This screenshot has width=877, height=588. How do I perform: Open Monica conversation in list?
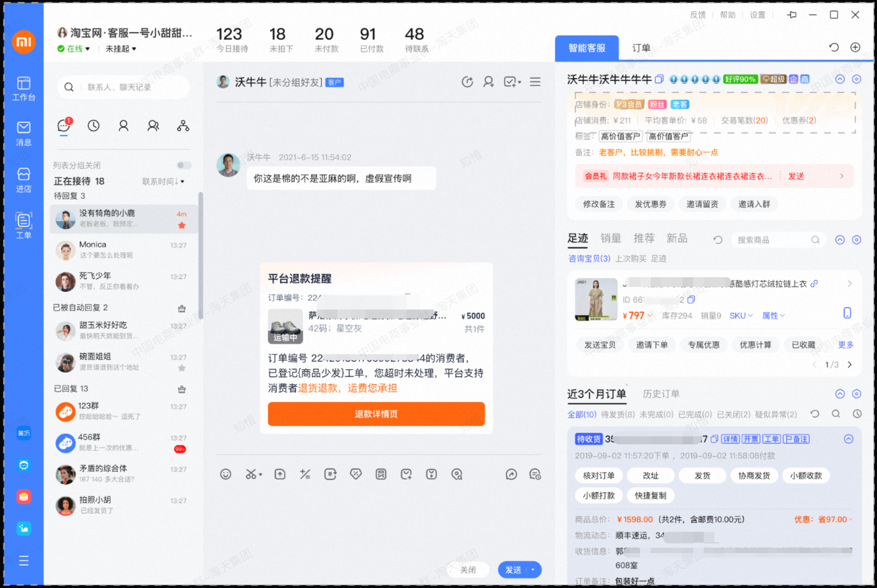[x=123, y=250]
